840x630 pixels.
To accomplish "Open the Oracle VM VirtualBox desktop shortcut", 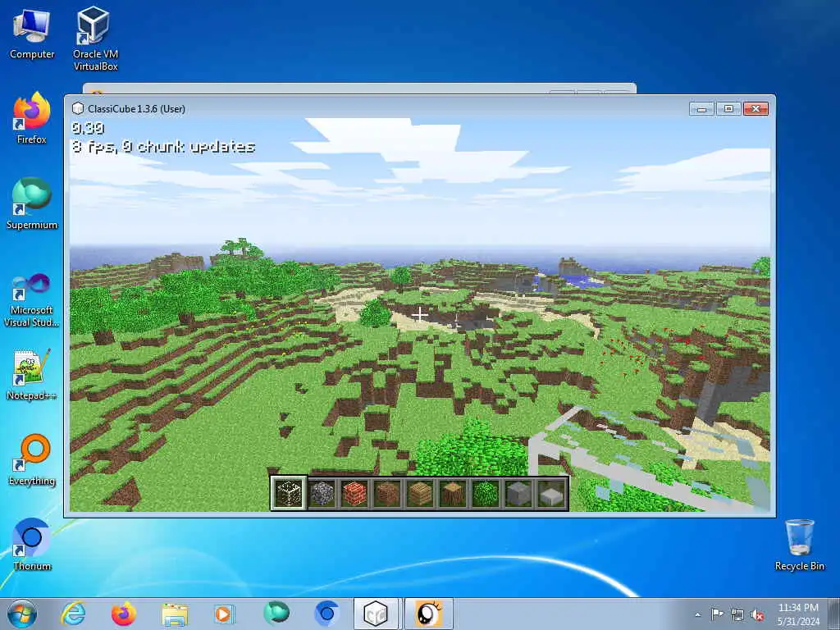I will [95, 39].
